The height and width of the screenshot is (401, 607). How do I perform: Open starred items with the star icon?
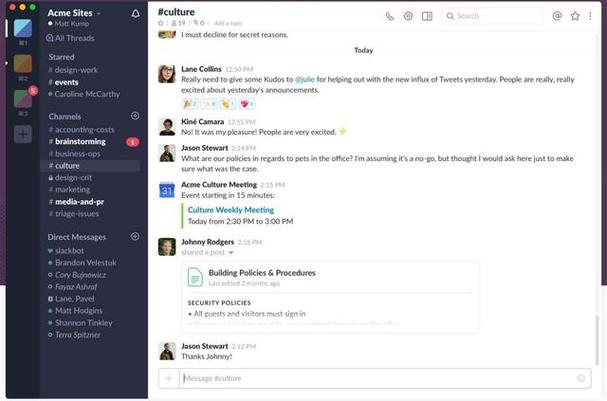[x=575, y=16]
